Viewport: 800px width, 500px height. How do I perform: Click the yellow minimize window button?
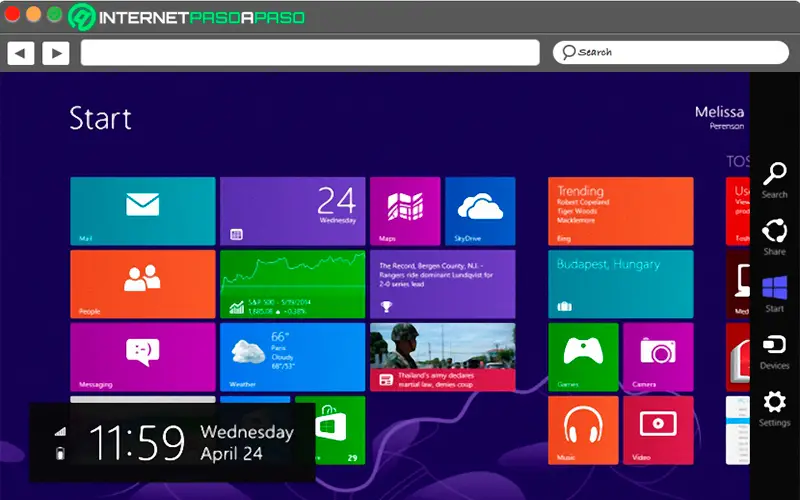[33, 14]
